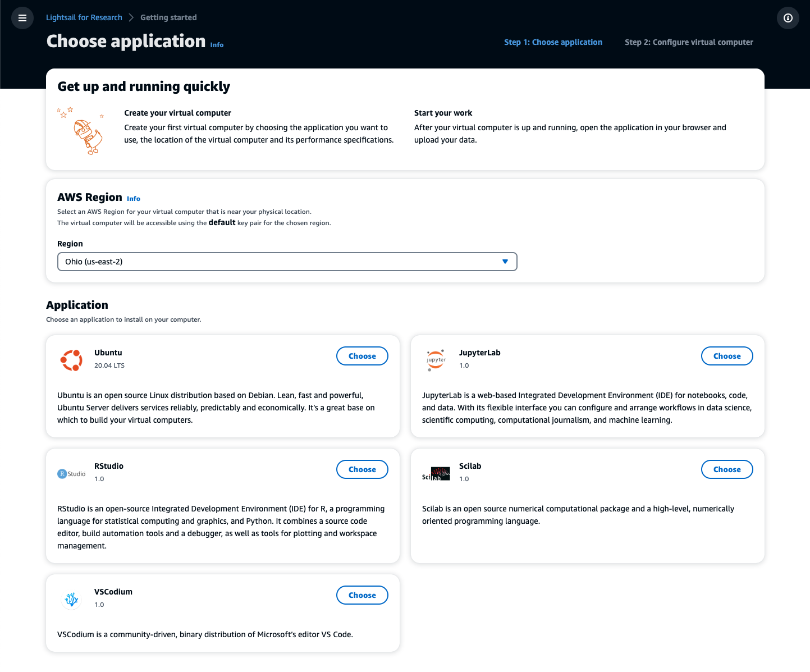Screen dimensions: 810x672
Task: Click the VSCodium logo icon
Action: 71,600
